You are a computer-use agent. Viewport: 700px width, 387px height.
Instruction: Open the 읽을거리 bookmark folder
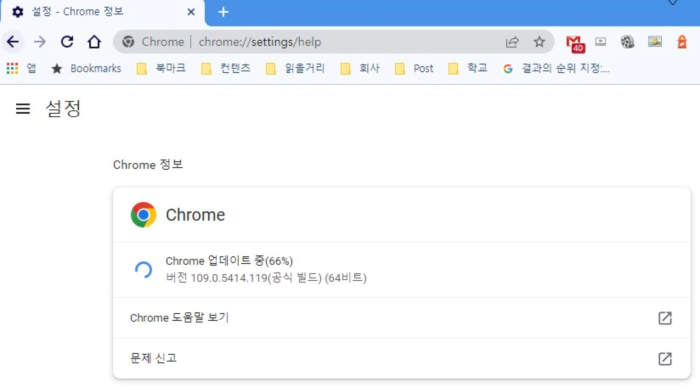pyautogui.click(x=295, y=68)
